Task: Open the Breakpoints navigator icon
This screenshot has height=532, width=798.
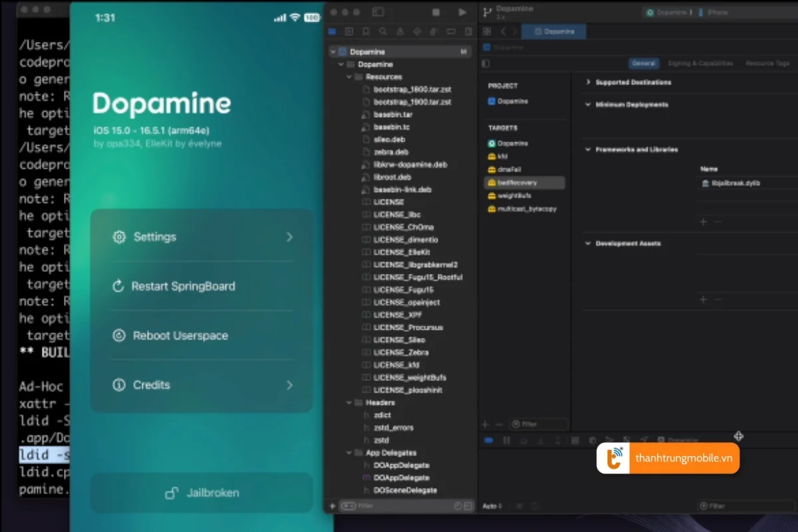Action: [x=452, y=31]
